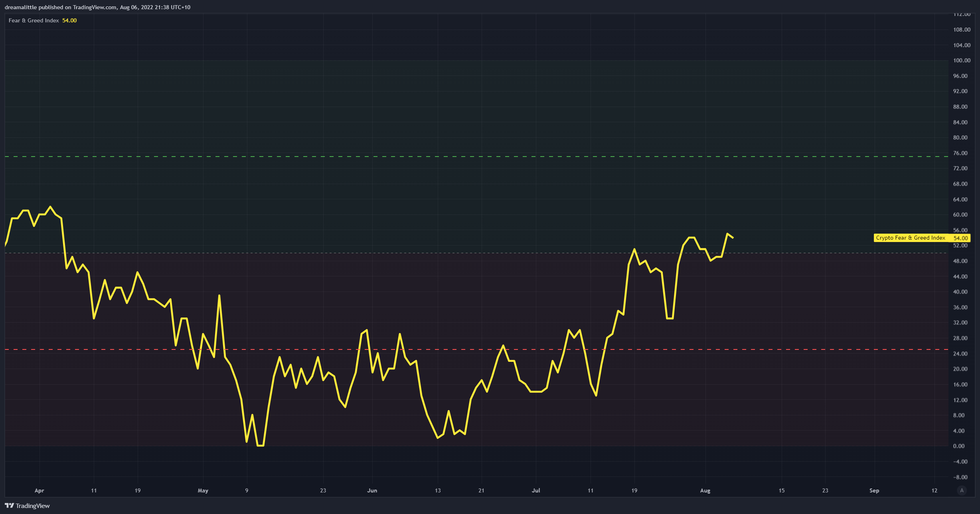
Task: Click the dreamalittle published header text
Action: pos(97,7)
